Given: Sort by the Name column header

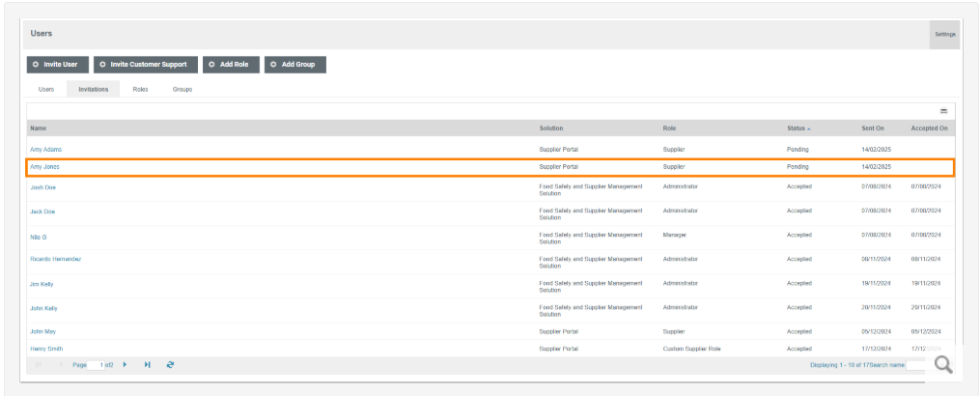Looking at the screenshot, I should pyautogui.click(x=39, y=128).
